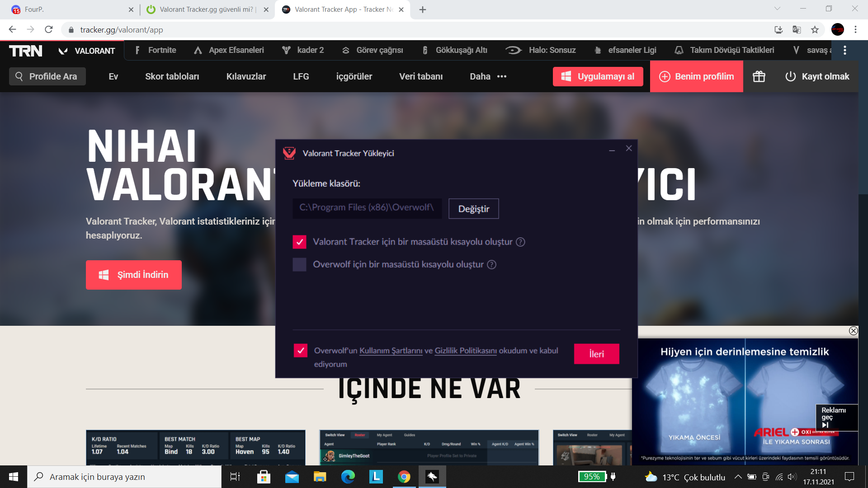Open Microsoft Edge from taskbar

348,477
